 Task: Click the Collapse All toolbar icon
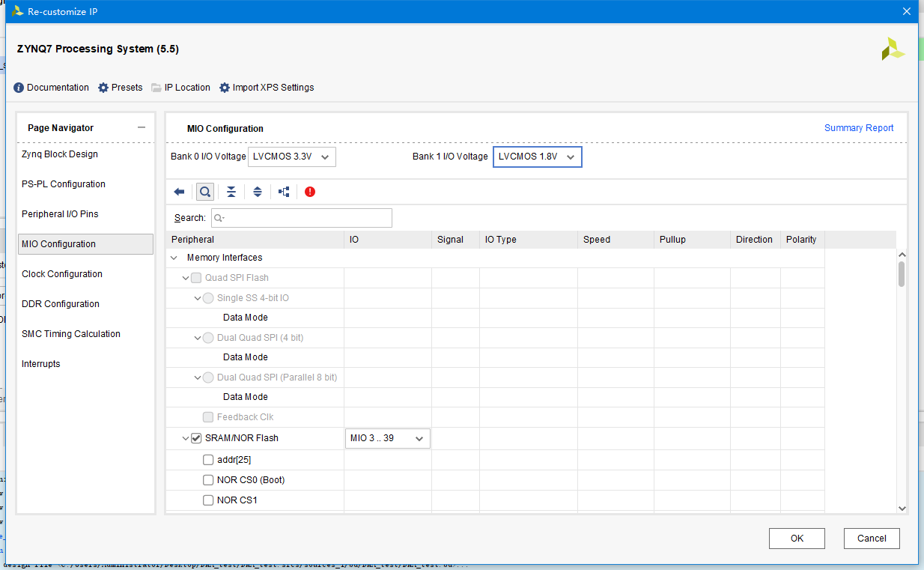(x=231, y=192)
